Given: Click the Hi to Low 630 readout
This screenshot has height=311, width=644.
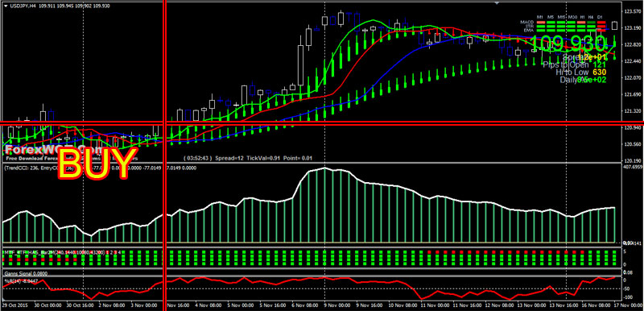Looking at the screenshot, I should (x=581, y=73).
